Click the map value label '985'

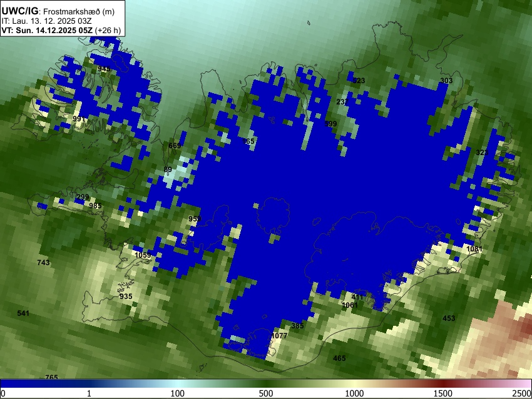coord(95,206)
